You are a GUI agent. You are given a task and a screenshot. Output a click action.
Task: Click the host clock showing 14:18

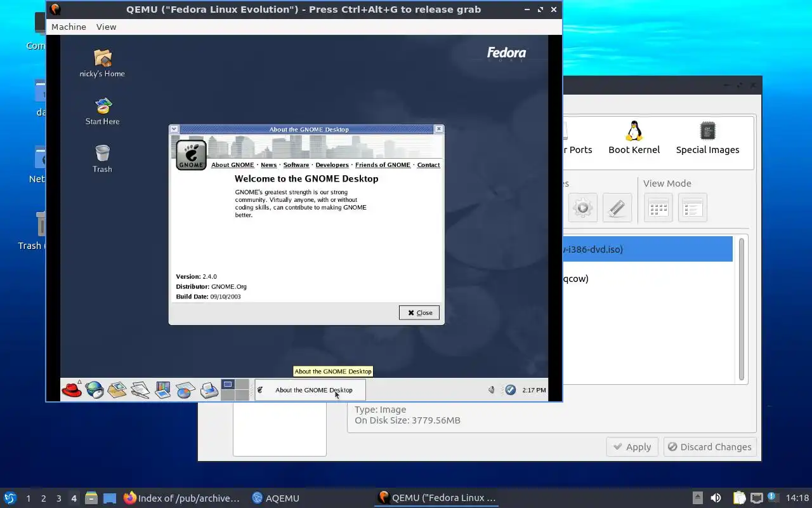pos(797,498)
